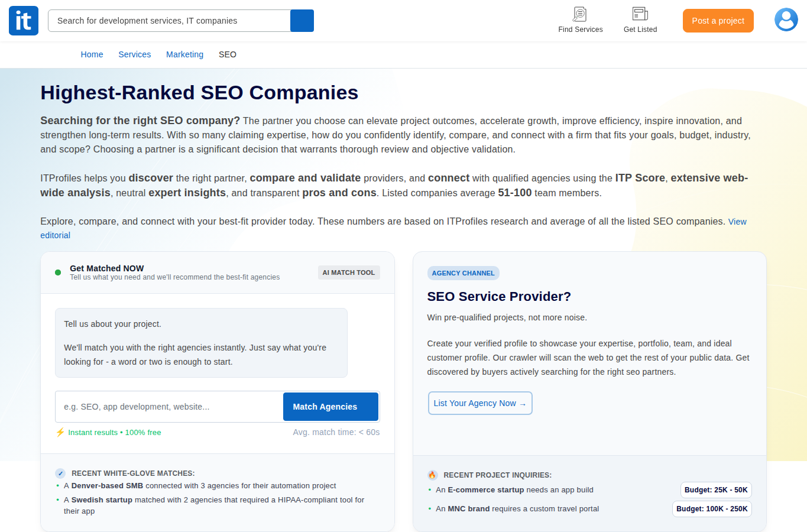Click 'Win pre-qualified projects, not more noise.' text
This screenshot has width=807, height=532.
click(507, 317)
